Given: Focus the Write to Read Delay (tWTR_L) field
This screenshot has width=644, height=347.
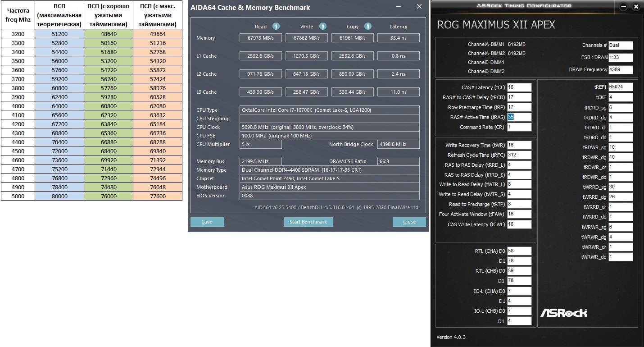Looking at the screenshot, I should click(519, 184).
